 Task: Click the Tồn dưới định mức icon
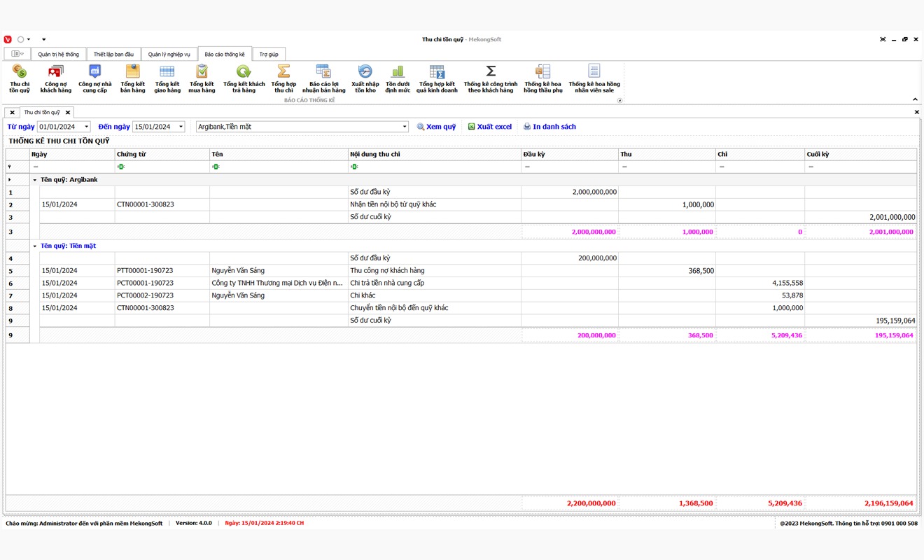click(x=398, y=78)
